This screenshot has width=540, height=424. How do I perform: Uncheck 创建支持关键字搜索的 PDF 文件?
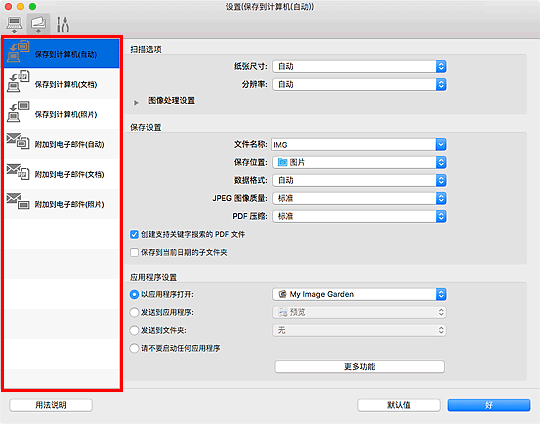click(134, 235)
